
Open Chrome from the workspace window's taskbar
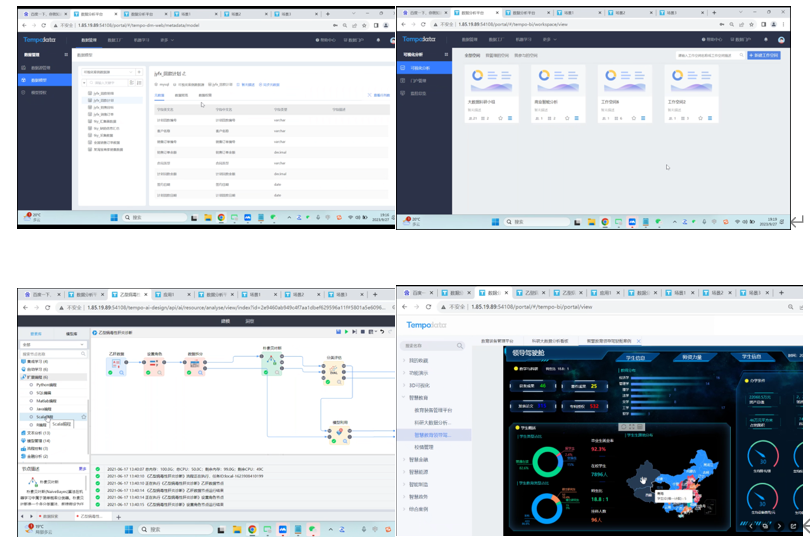(605, 221)
